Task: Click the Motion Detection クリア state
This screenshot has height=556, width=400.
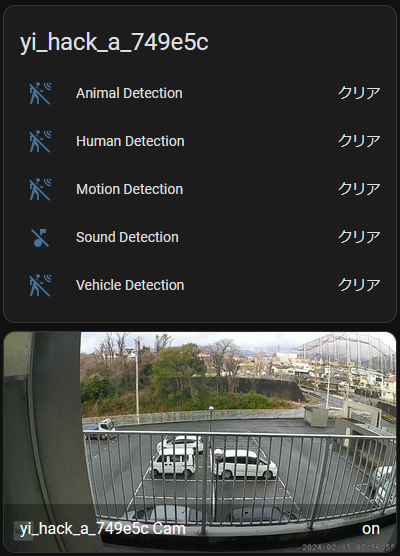Action: 359,189
